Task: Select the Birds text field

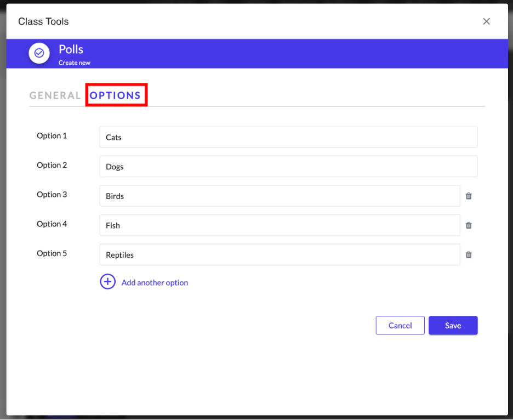Action: [x=280, y=196]
